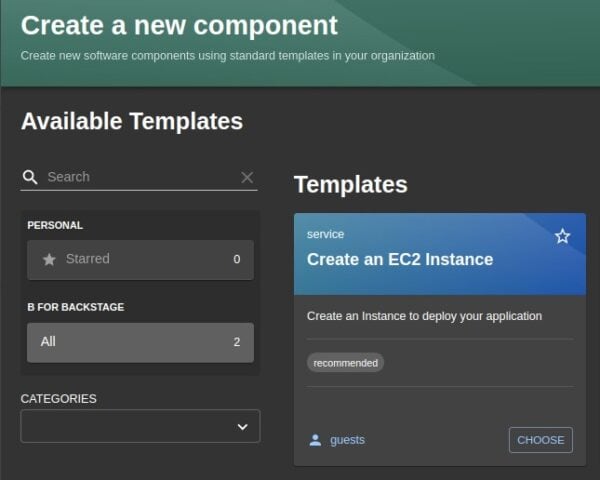Click the Available Templates heading
Screen dimensions: 600x480
click(x=132, y=121)
